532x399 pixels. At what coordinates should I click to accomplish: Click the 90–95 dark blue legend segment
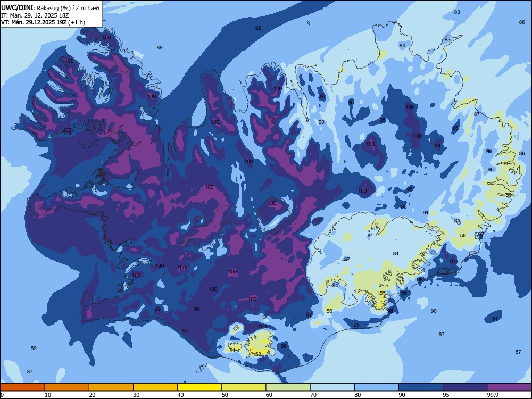point(421,387)
